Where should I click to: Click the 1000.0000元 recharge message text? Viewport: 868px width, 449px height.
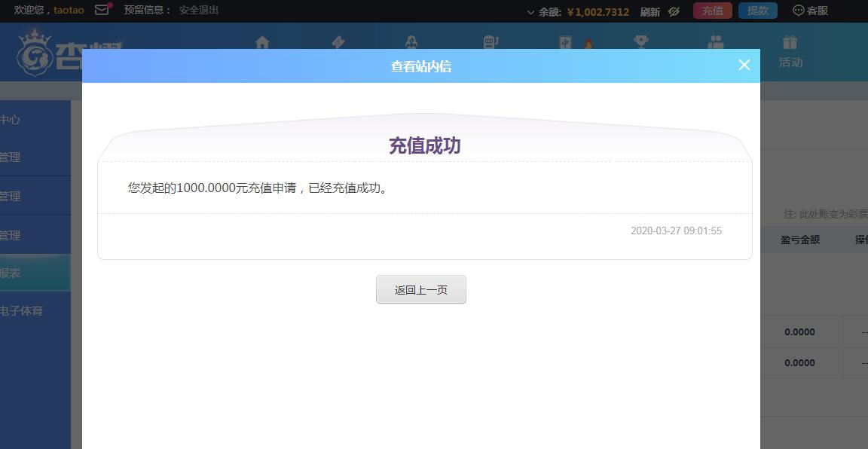pos(258,188)
